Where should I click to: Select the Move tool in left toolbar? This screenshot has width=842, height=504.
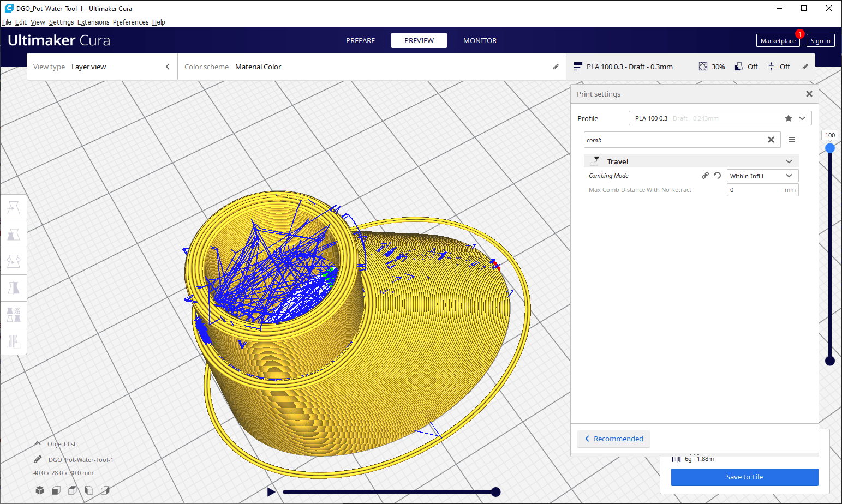[14, 208]
